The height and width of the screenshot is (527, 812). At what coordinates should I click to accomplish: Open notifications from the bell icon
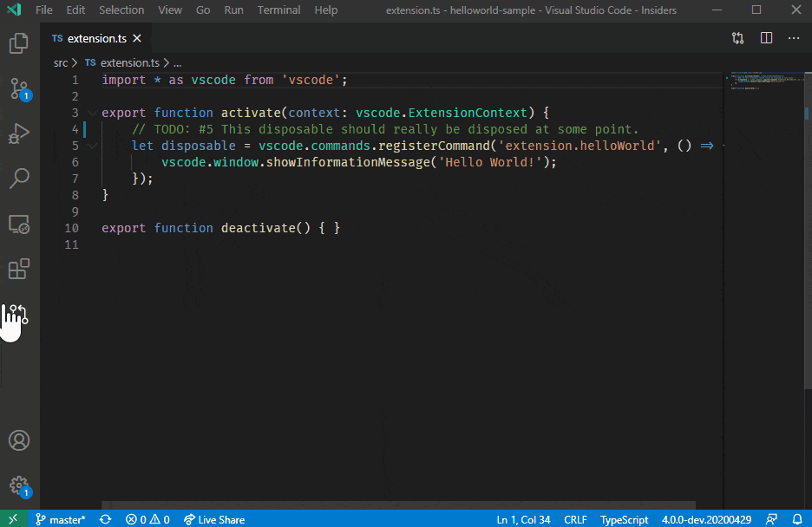pos(798,518)
